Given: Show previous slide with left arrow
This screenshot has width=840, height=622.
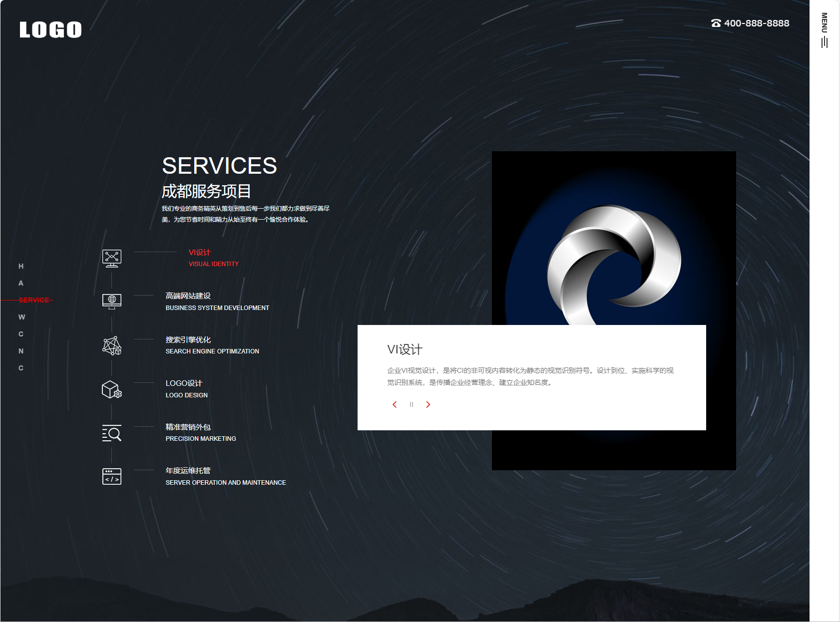Looking at the screenshot, I should 395,404.
